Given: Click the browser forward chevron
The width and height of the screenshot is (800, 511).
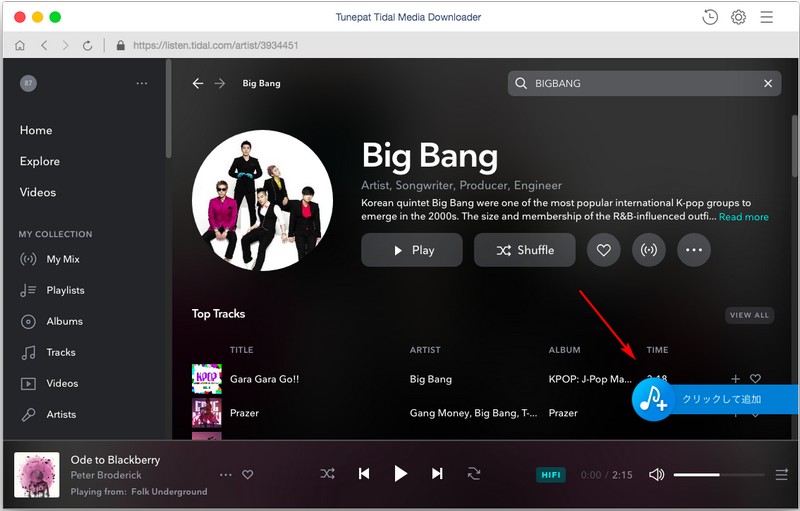Looking at the screenshot, I should click(65, 45).
